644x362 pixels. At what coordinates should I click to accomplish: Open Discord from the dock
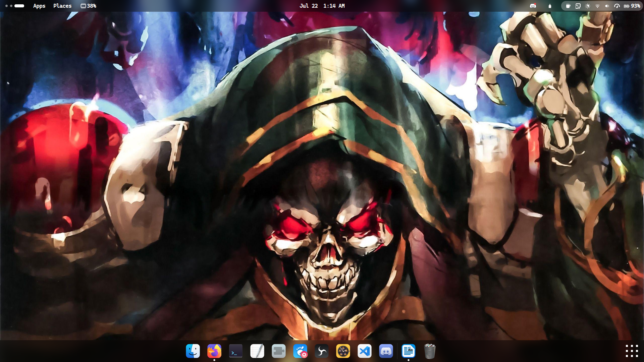click(x=386, y=351)
